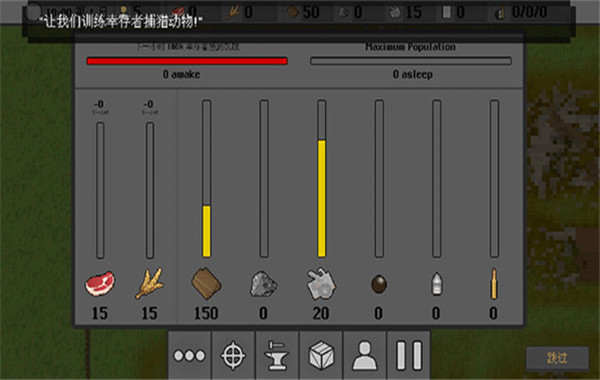Select the crosshair target tool
This screenshot has width=600, height=380.
coord(233,356)
